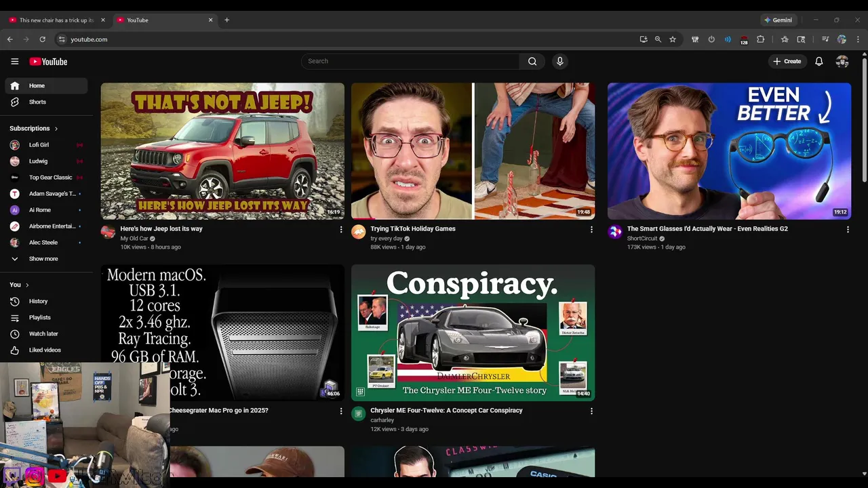Screen dimensions: 868x488
Task: Open more options for Chrysler ME Four-Twelve
Action: pyautogui.click(x=591, y=411)
